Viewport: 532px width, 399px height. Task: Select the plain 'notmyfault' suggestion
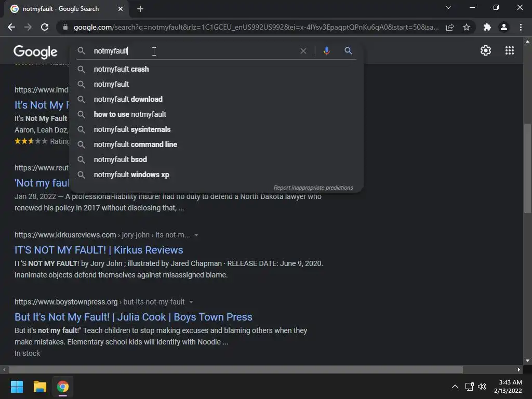[217, 84]
